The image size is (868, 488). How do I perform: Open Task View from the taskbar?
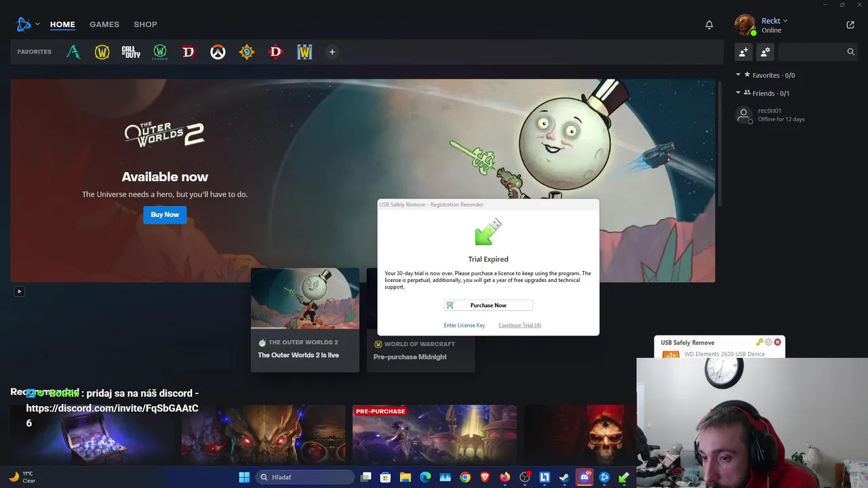pos(366,477)
